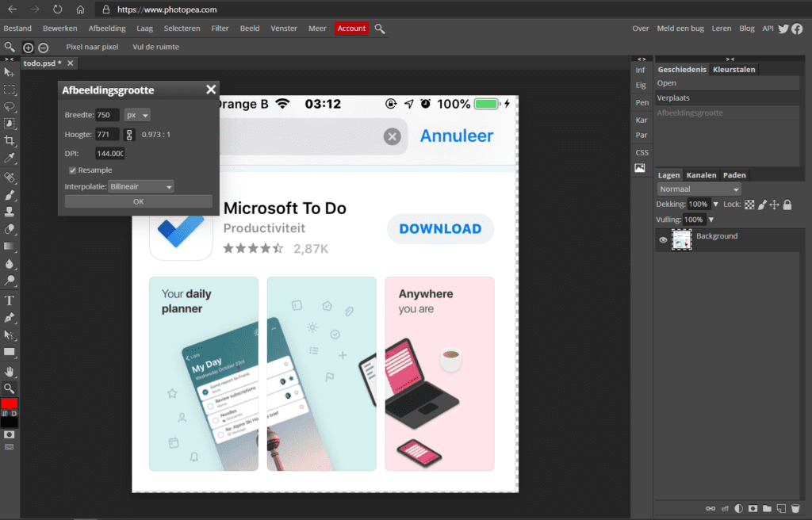Create a new layer
The width and height of the screenshot is (812, 520).
pyautogui.click(x=781, y=509)
